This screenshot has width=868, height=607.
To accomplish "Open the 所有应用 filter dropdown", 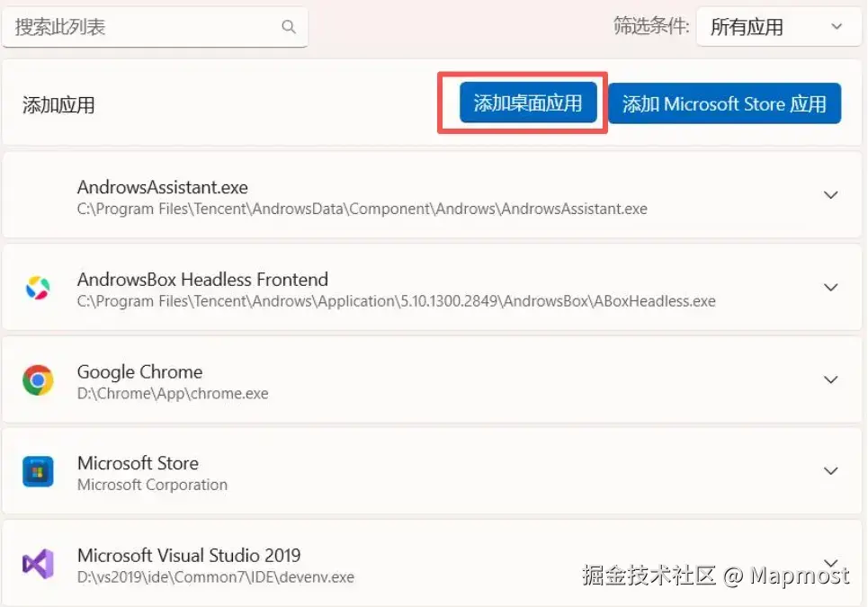I will click(778, 27).
